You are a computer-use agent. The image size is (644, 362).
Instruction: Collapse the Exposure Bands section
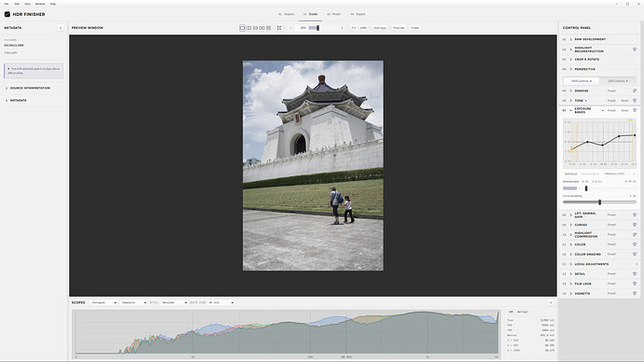571,110
